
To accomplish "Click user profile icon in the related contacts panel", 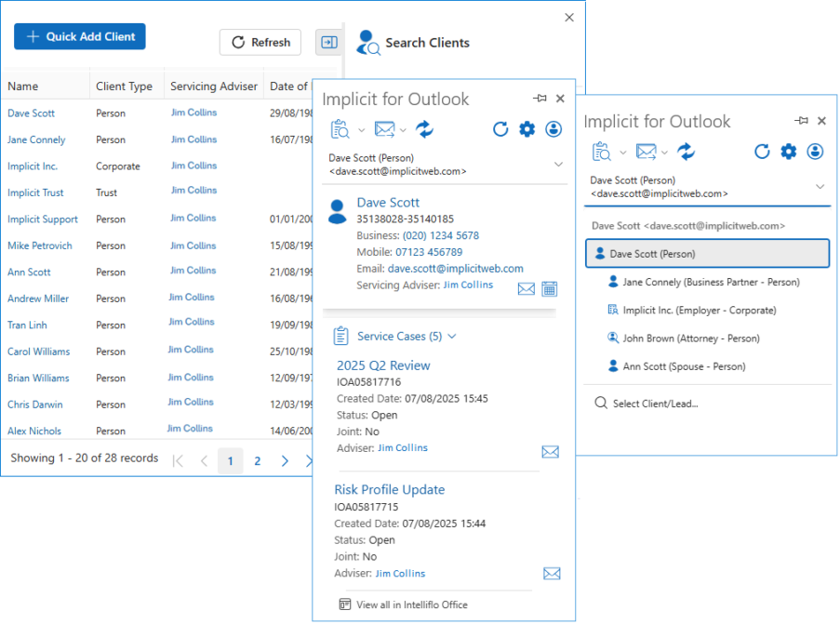I will 816,152.
